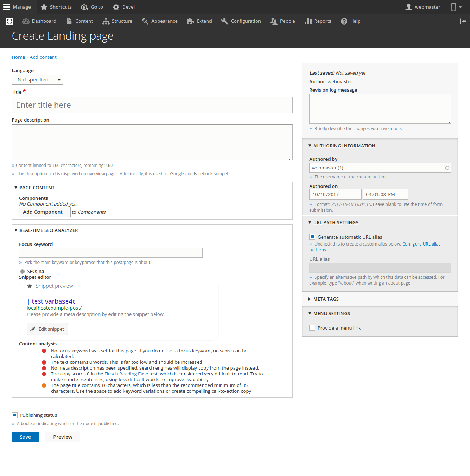
Task: Open the Language dropdown
Action: 37,80
